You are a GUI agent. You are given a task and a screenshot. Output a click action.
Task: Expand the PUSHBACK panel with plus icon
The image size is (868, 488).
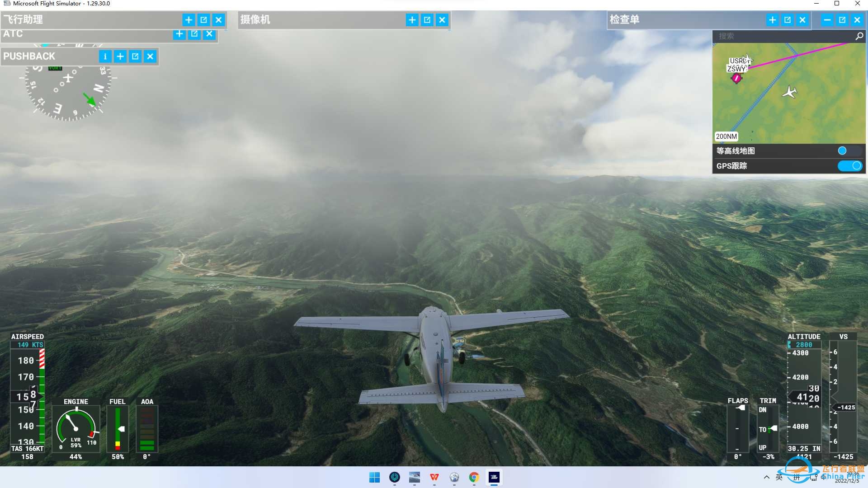click(x=120, y=56)
